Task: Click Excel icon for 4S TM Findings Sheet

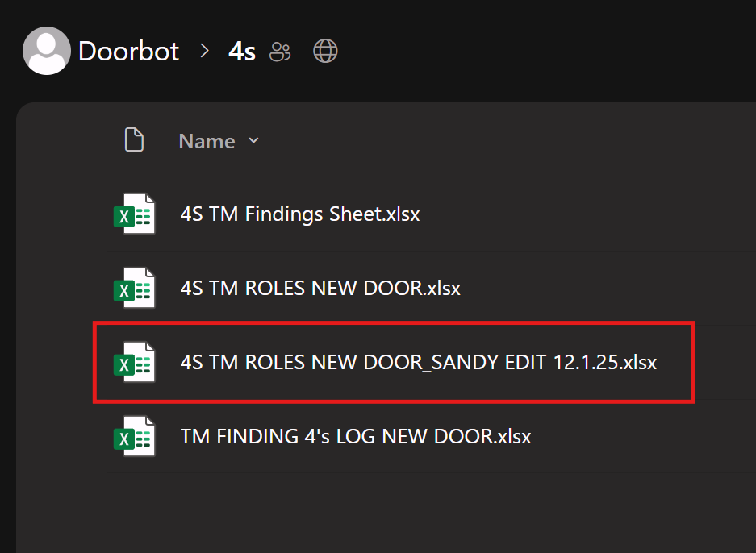Action: 134,214
